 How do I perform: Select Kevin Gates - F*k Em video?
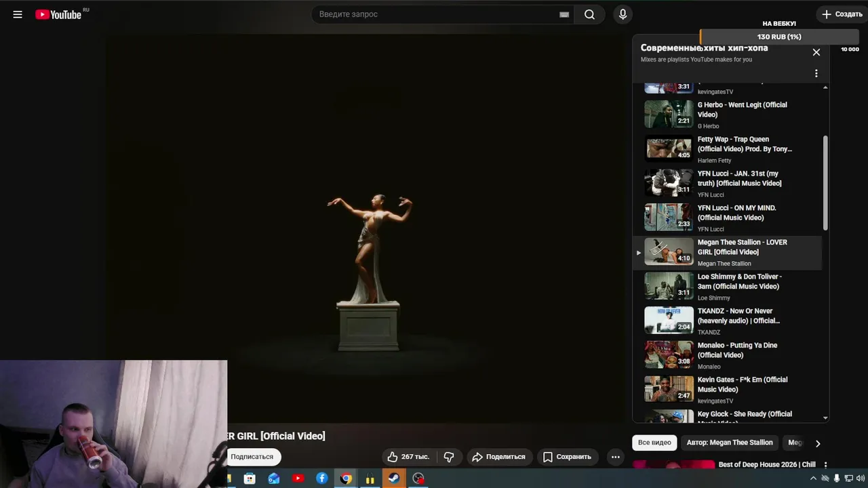coord(726,389)
